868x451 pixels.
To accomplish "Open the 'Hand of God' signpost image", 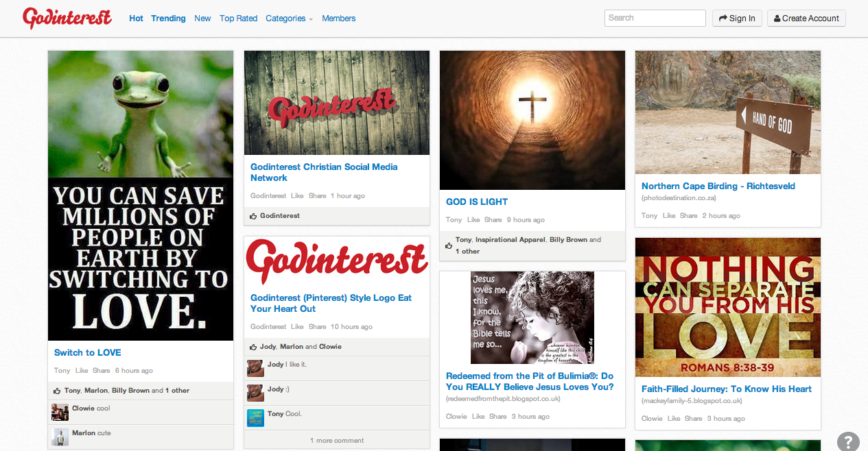I will pyautogui.click(x=728, y=112).
